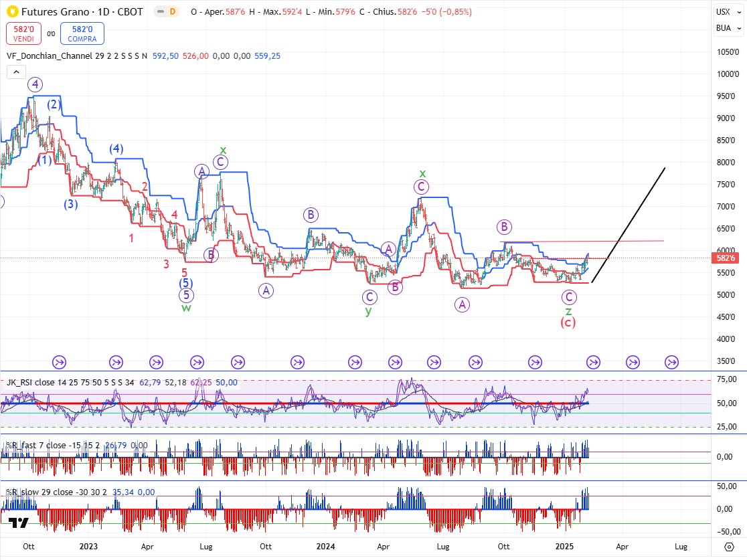Select the blue (1) wave label

[x=45, y=160]
